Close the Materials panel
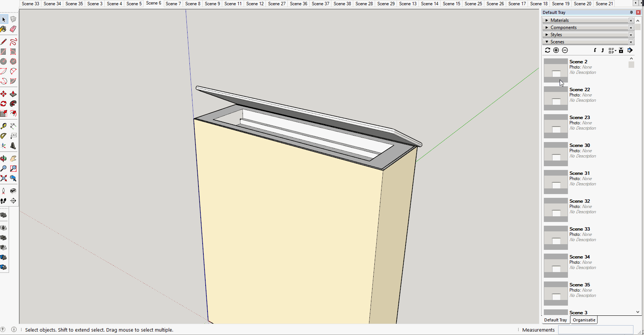This screenshot has height=335, width=644. (x=631, y=20)
